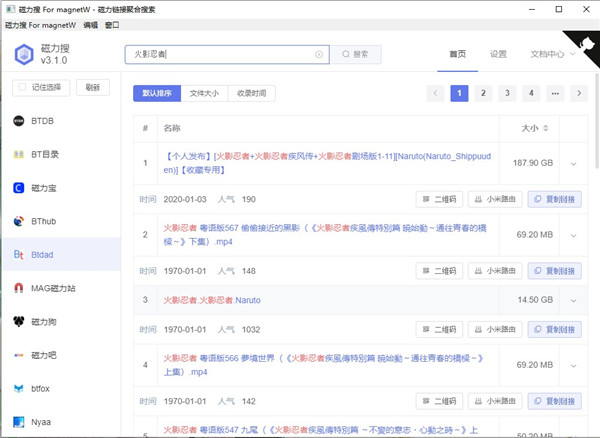Send popularity 148 result to 小米路由
Viewport: 600px width, 438px height.
coord(495,271)
